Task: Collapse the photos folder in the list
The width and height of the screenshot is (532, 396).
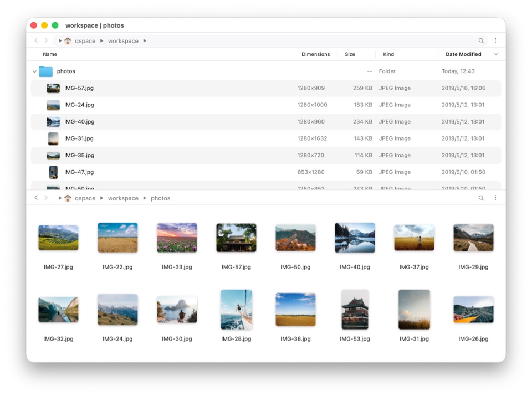Action: click(34, 71)
